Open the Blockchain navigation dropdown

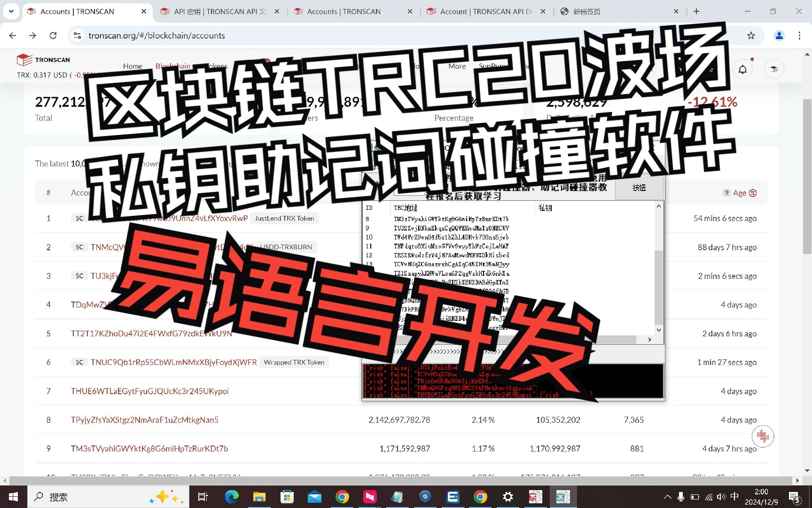click(172, 66)
